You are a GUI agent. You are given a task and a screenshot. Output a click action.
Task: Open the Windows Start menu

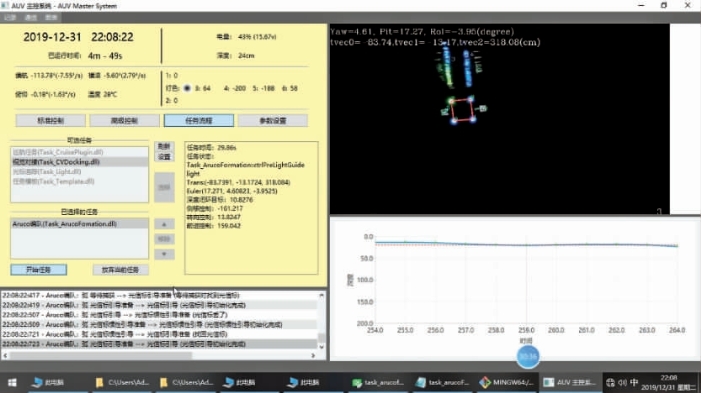(12, 382)
